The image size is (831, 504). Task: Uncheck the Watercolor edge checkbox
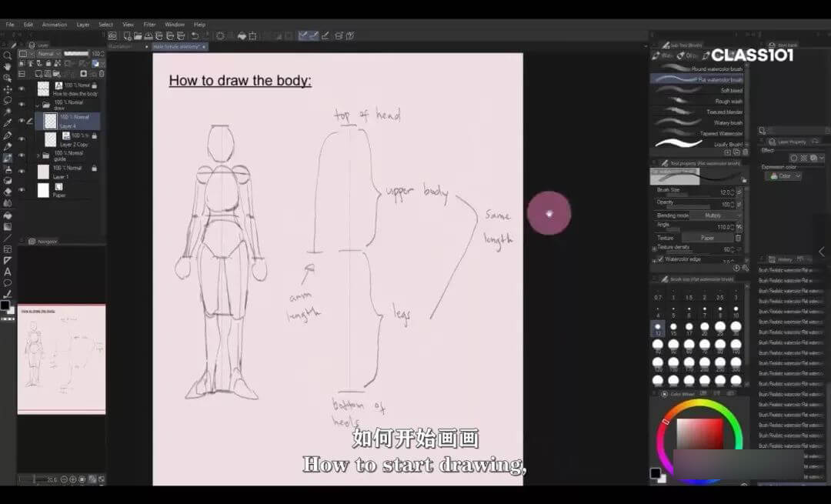pyautogui.click(x=660, y=259)
